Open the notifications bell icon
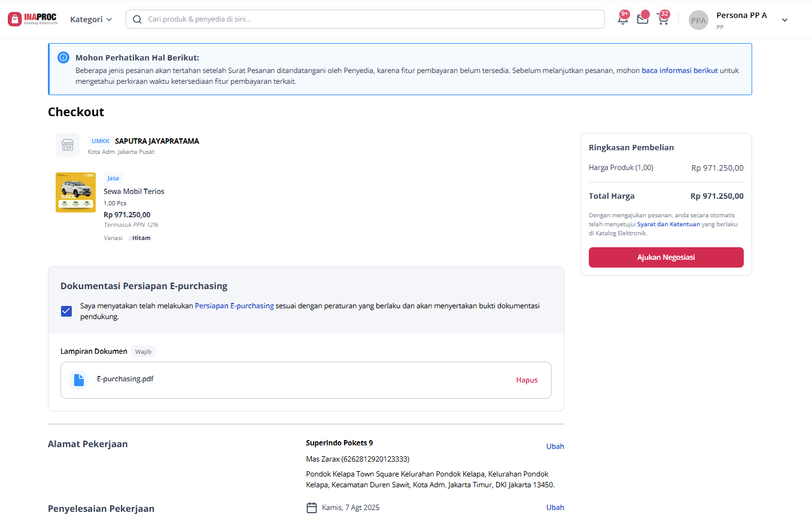The width and height of the screenshot is (812, 525). [623, 19]
